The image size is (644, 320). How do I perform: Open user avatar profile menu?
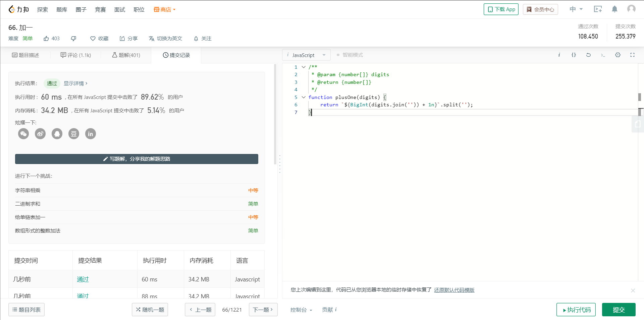tap(631, 9)
